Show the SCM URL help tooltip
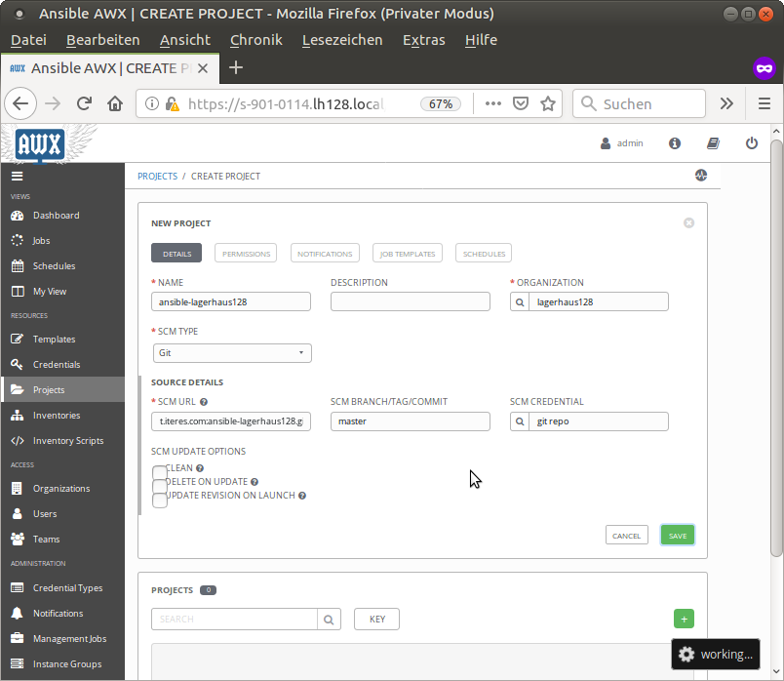 pos(204,402)
